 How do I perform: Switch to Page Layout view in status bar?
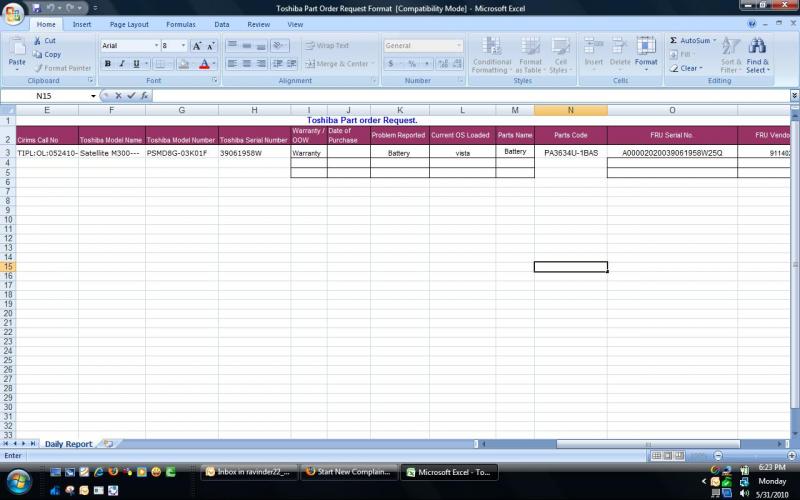click(668, 456)
